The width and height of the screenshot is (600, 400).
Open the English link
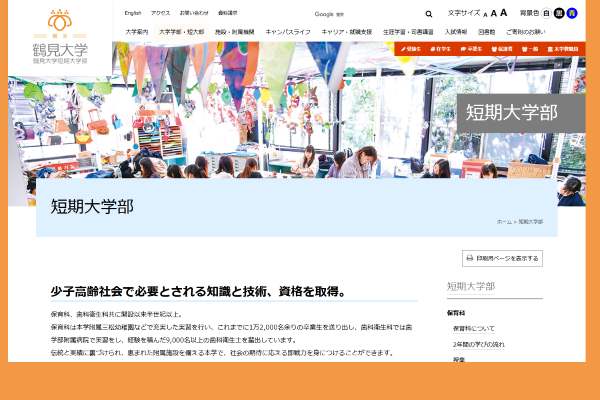tap(133, 13)
